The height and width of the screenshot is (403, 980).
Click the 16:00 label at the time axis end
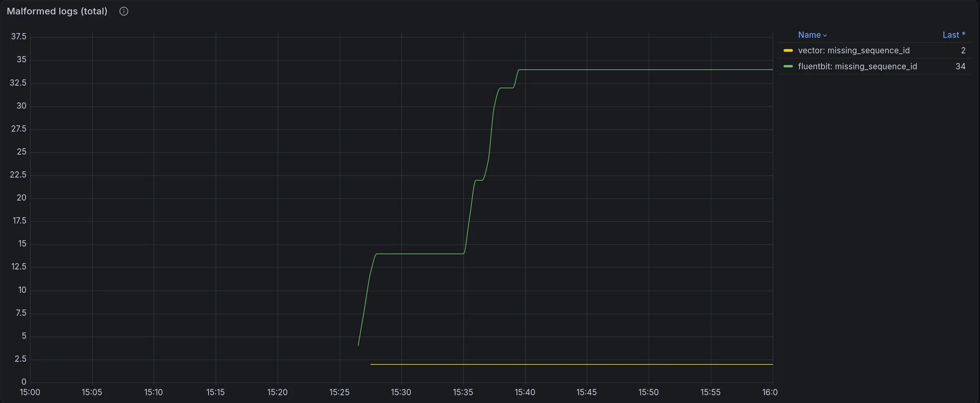point(769,392)
